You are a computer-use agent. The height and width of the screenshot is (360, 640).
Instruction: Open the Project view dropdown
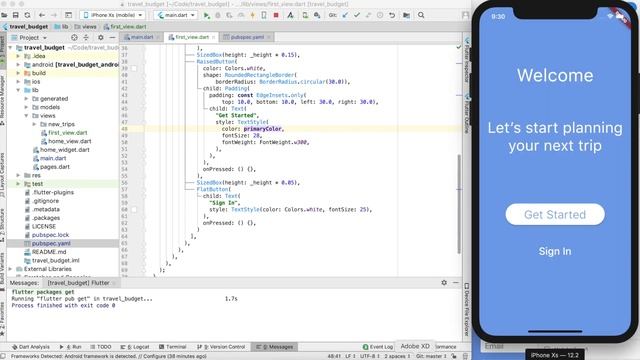click(x=29, y=38)
